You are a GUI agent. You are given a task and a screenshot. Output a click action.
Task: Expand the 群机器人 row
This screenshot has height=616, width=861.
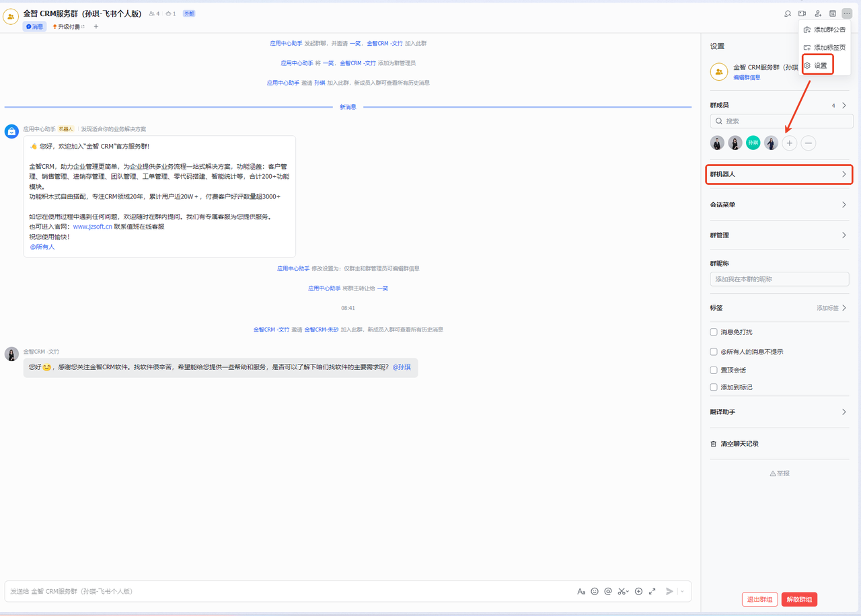779,174
